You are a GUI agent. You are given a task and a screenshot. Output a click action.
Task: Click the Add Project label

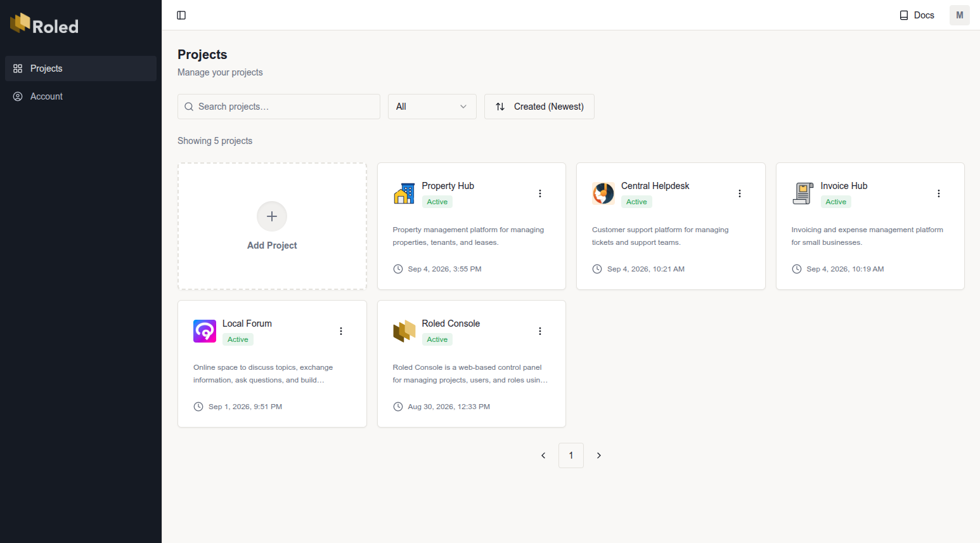(x=272, y=245)
